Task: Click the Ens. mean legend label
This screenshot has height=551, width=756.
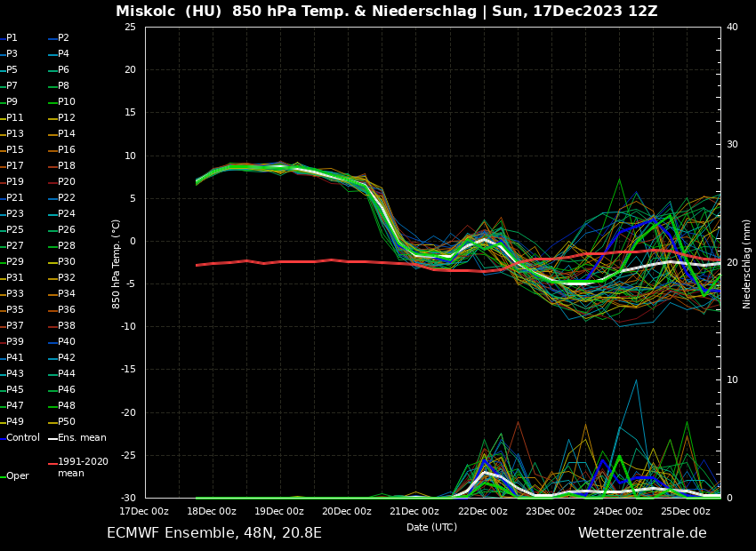Action: (82, 438)
